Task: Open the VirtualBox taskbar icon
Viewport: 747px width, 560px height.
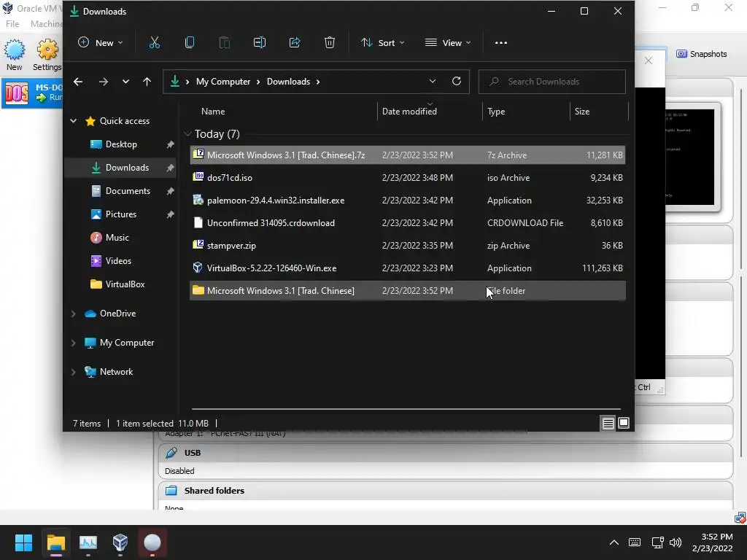Action: point(120,542)
